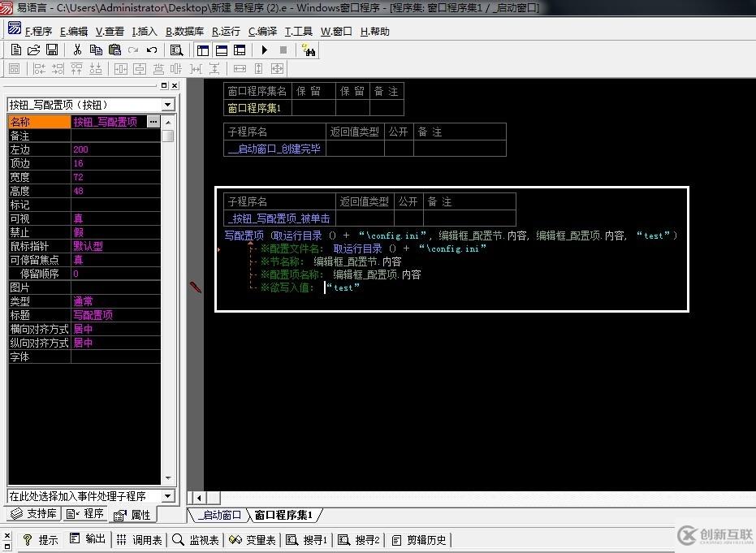Open the 搜寻1 bottom panel tab
Screen dimensions: 756x553
307,540
